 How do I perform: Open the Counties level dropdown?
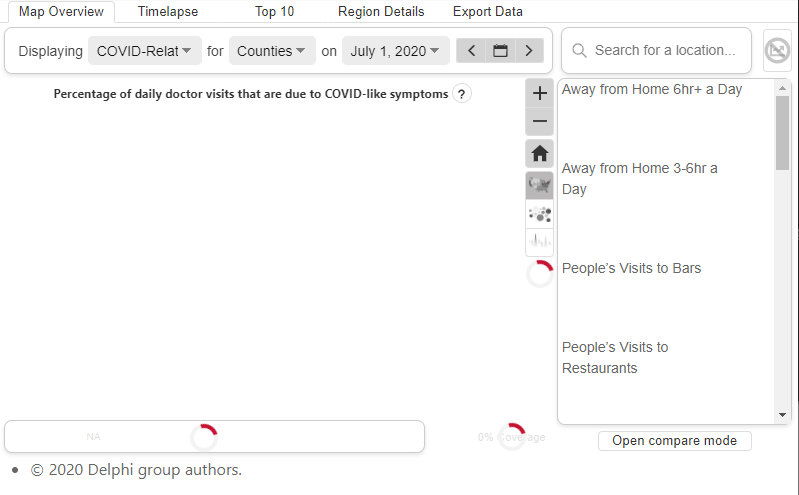tap(272, 51)
